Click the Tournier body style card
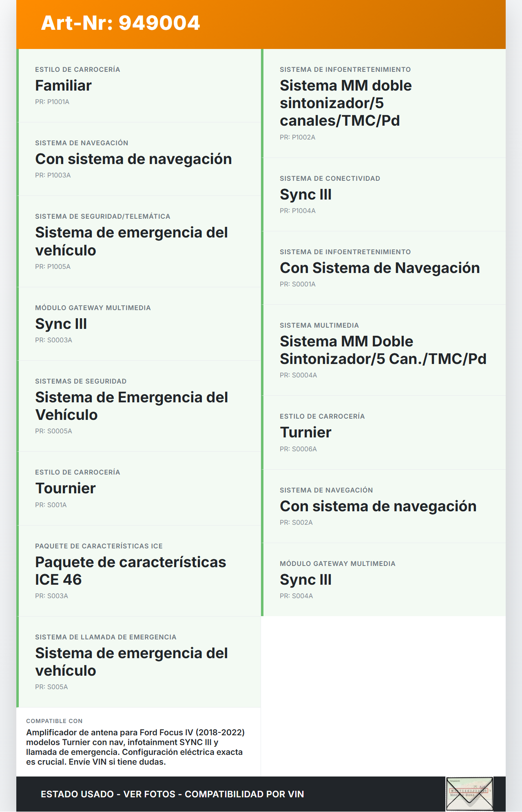This screenshot has height=812, width=522. [x=139, y=488]
